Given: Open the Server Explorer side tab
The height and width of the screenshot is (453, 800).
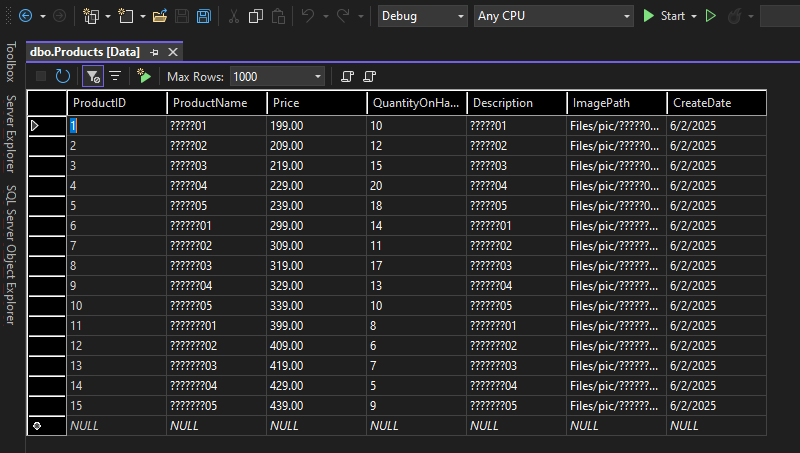Looking at the screenshot, I should (11, 133).
